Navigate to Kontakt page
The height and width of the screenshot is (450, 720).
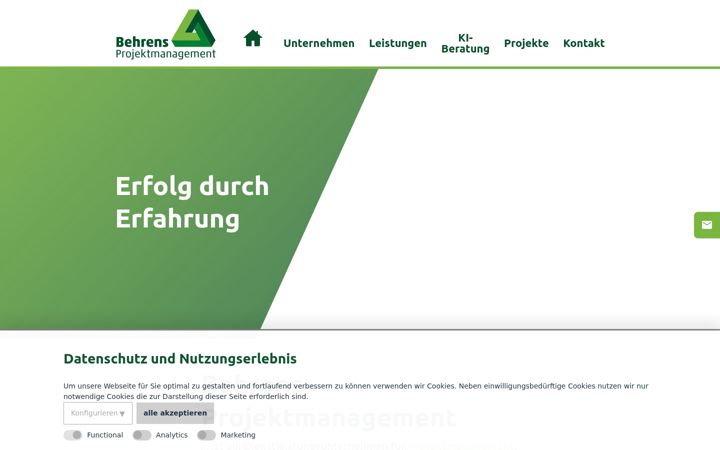[584, 43]
